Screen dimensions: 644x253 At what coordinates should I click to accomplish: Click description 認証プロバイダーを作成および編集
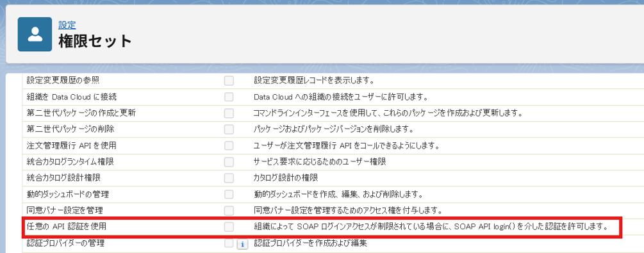[310, 243]
